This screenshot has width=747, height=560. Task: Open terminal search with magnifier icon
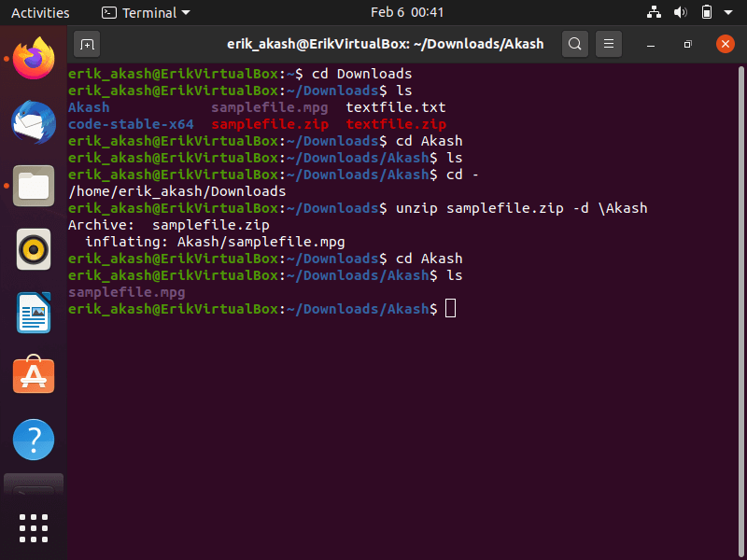(x=575, y=44)
